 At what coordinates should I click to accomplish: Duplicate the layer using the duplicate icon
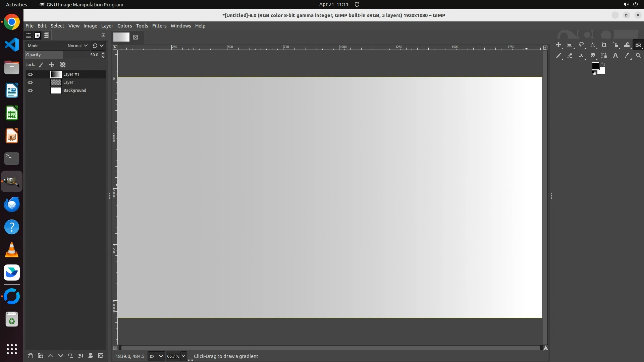click(x=70, y=356)
